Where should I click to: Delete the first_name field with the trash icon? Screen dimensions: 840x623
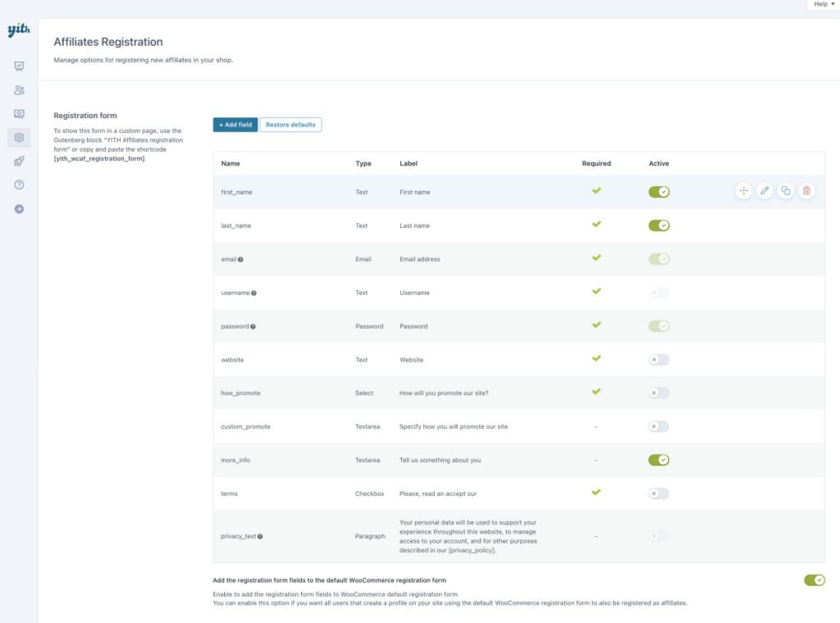[x=807, y=190]
